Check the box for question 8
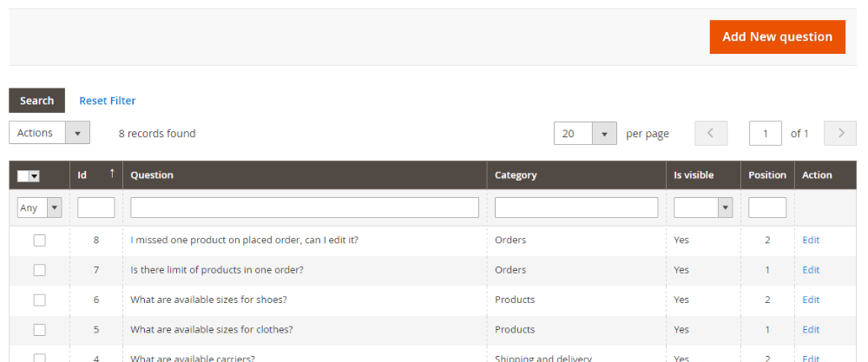868x362 pixels. click(39, 240)
